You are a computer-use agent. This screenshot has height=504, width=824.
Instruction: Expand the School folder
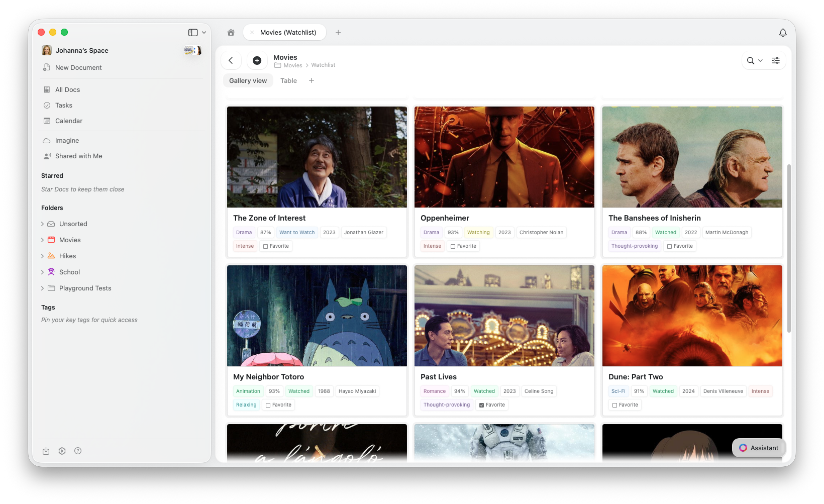click(42, 272)
